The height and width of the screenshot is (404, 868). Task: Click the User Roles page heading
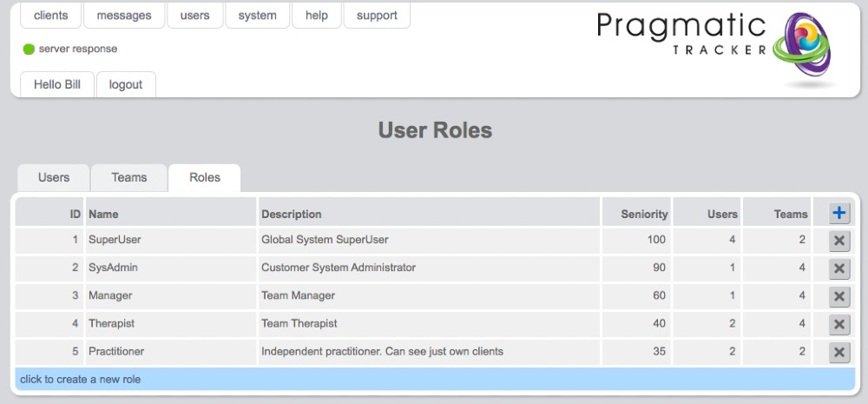(435, 131)
